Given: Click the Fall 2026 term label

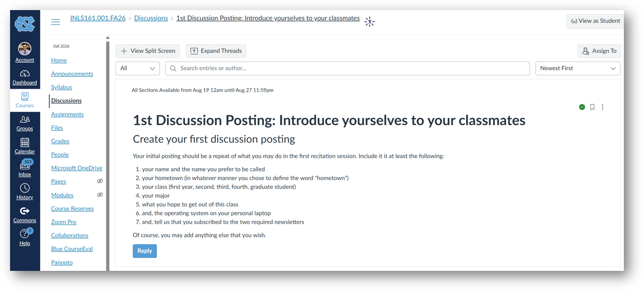Looking at the screenshot, I should click(x=61, y=47).
